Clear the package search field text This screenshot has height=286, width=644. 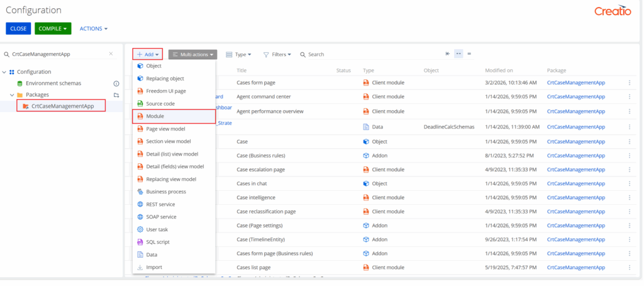pyautogui.click(x=111, y=54)
